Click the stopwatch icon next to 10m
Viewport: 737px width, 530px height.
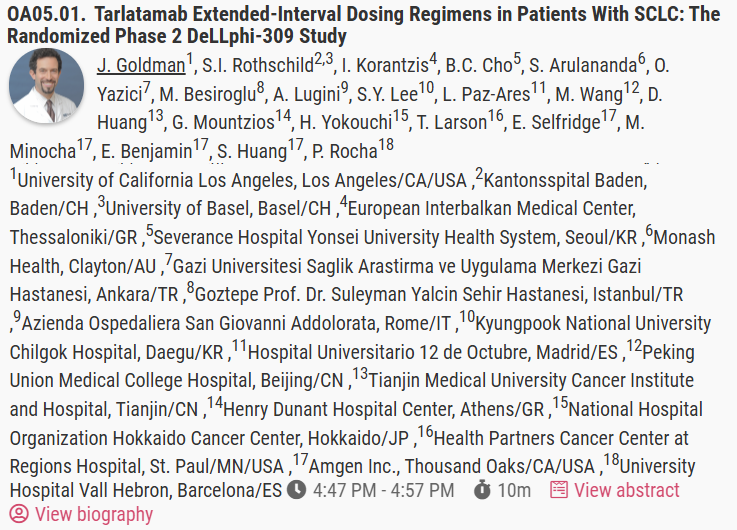(482, 490)
